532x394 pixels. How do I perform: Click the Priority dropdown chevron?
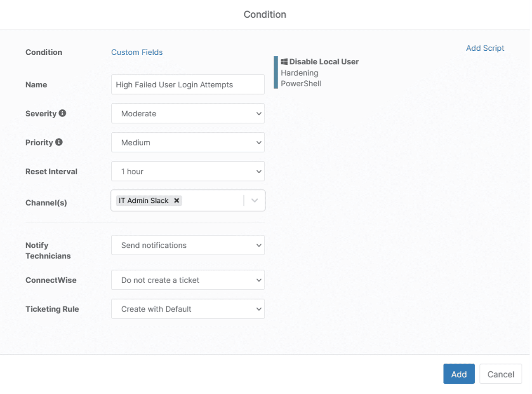click(x=258, y=142)
